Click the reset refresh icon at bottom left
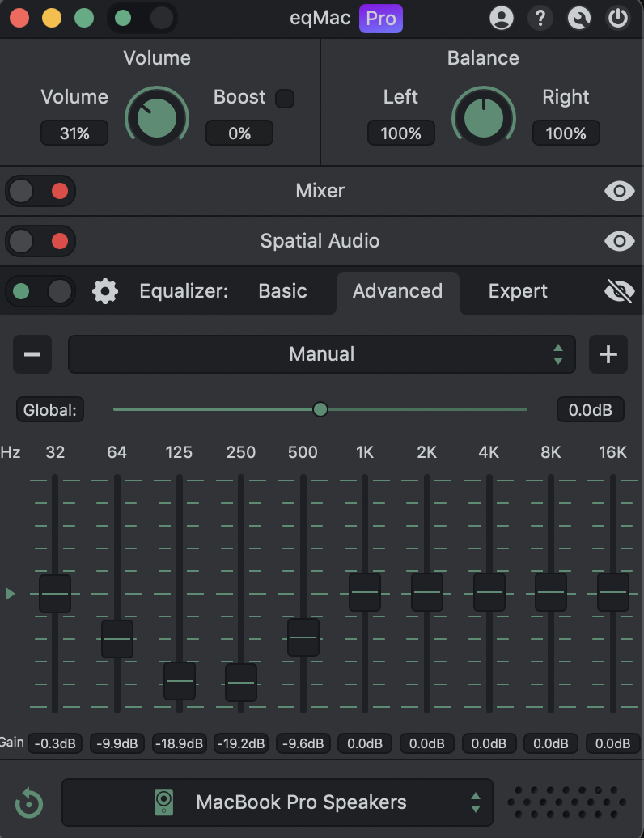 click(29, 802)
